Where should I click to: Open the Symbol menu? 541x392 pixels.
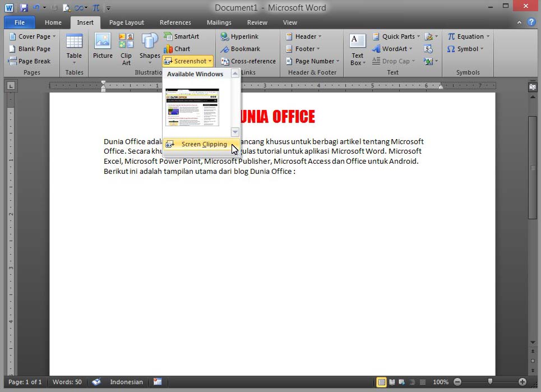click(x=465, y=49)
